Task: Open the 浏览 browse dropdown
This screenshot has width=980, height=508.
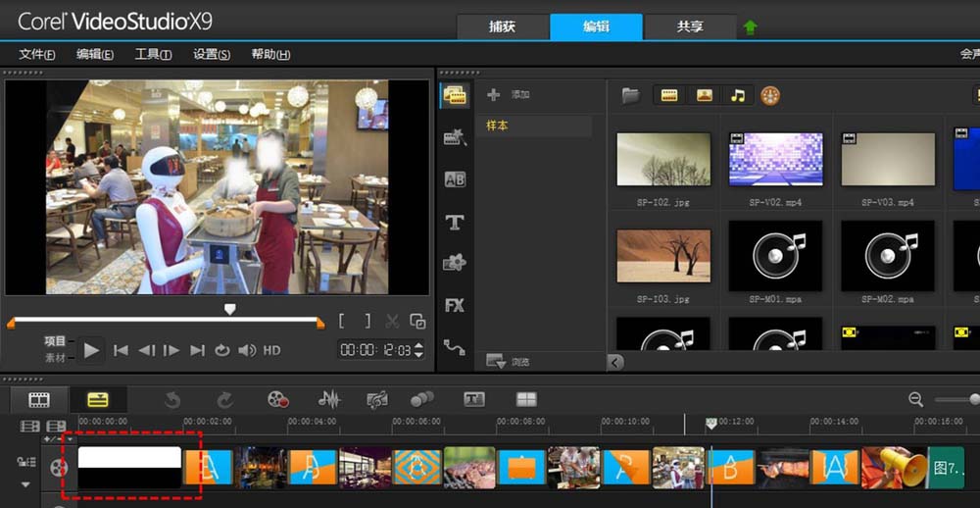Action: pos(508,362)
